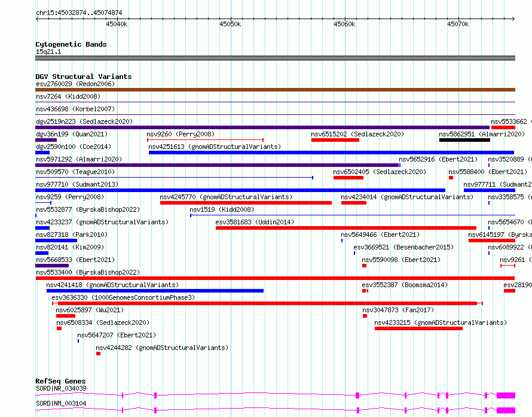Click nsv977710 (Sudmant2013) label
532x417 pixels.
click(x=77, y=184)
